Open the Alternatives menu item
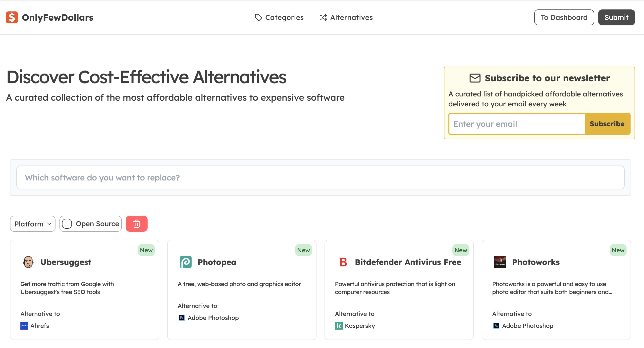Screen dimensions: 644x348 (x=346, y=17)
